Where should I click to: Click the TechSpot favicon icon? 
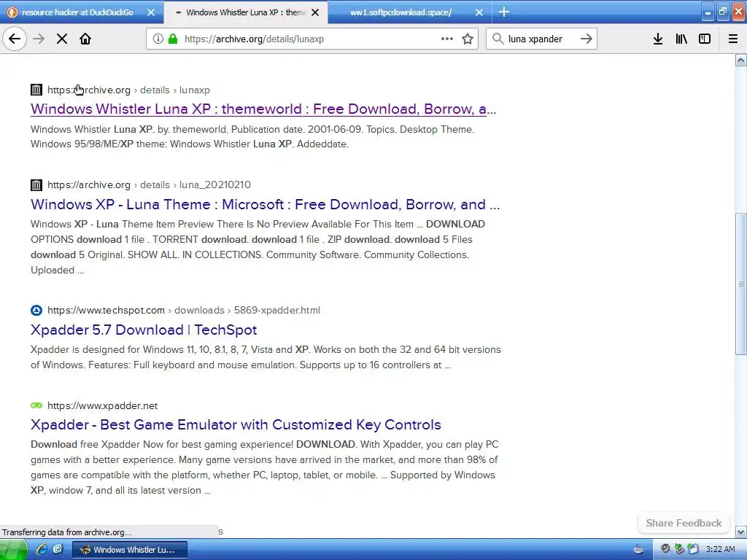36,311
